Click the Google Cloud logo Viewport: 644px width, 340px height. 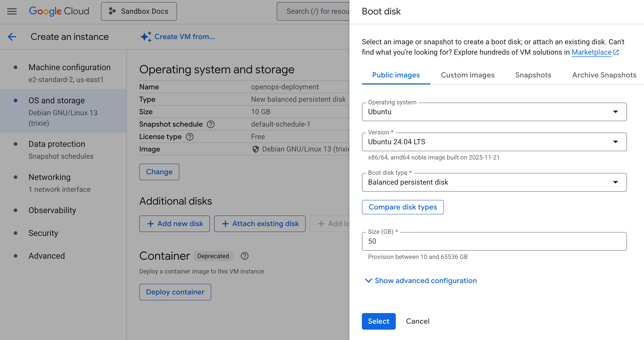click(x=59, y=11)
